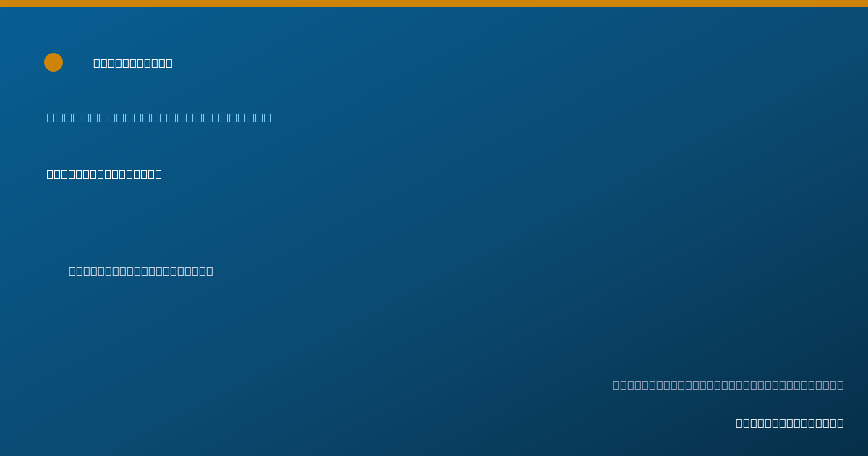This screenshot has width=868, height=456.
Task: Click first character of white footer text
Action: [739, 423]
